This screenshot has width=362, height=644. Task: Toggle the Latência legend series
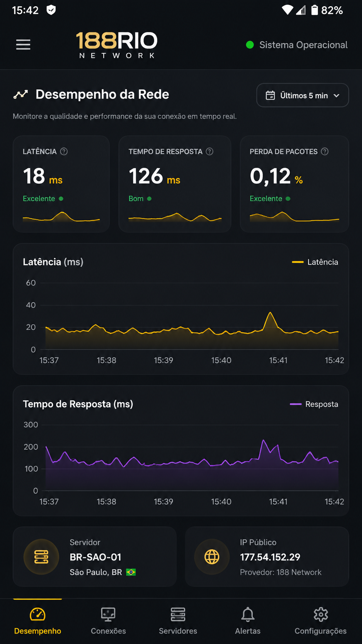pyautogui.click(x=315, y=262)
